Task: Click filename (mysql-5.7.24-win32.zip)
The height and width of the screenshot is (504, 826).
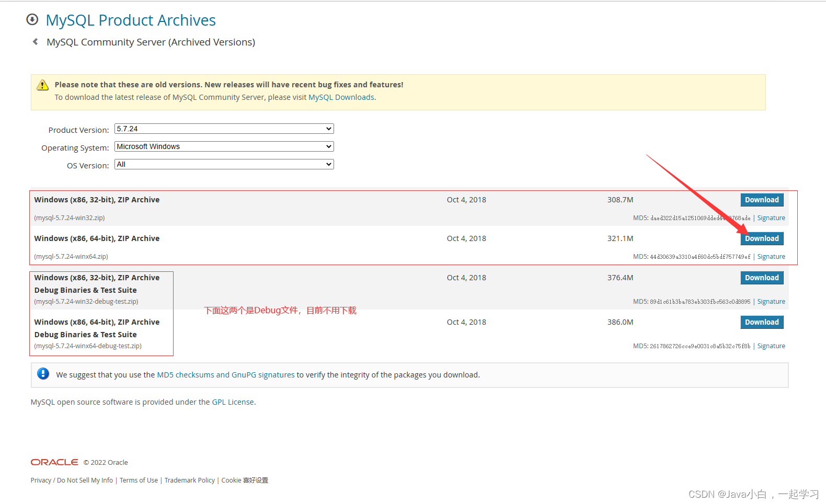Action: point(70,218)
